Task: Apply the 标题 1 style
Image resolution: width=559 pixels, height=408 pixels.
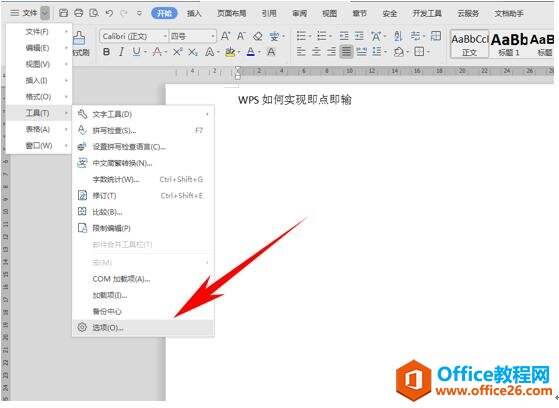Action: (x=509, y=44)
